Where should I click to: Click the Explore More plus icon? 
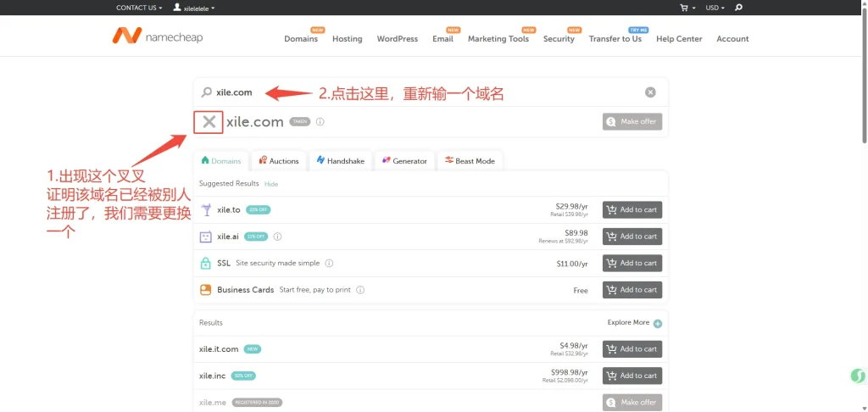tap(658, 324)
